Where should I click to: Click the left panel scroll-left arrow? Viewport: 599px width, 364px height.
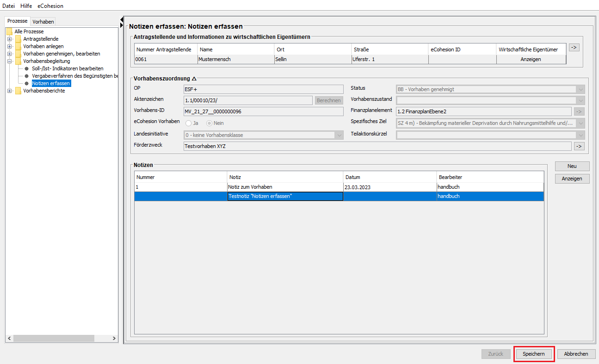pyautogui.click(x=9, y=339)
